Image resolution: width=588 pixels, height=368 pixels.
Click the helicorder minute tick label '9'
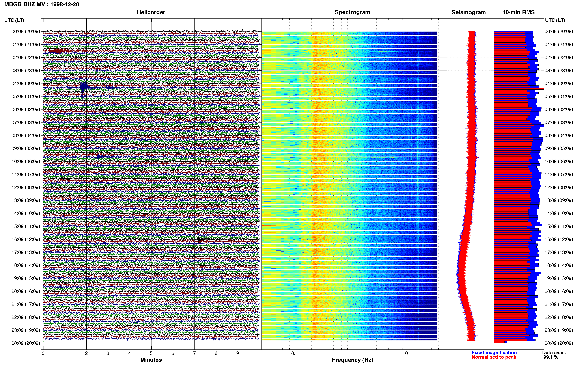pos(238,353)
